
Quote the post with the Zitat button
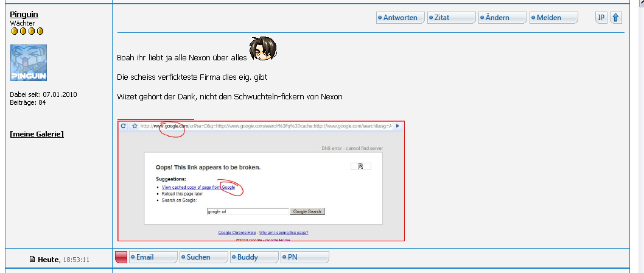tap(451, 18)
